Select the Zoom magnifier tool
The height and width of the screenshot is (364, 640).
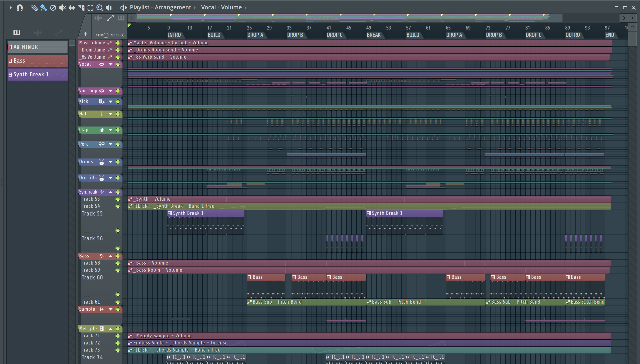tap(100, 8)
